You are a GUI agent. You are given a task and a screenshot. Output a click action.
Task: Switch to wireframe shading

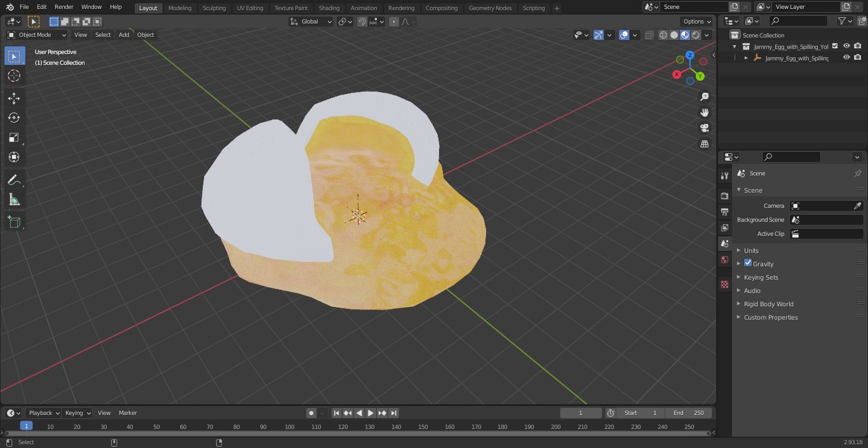pyautogui.click(x=663, y=35)
